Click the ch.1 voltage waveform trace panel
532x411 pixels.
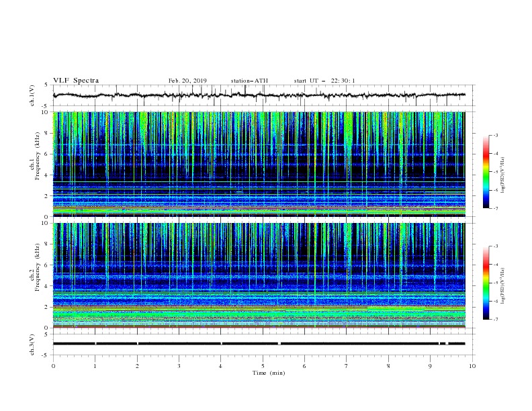coord(264,95)
